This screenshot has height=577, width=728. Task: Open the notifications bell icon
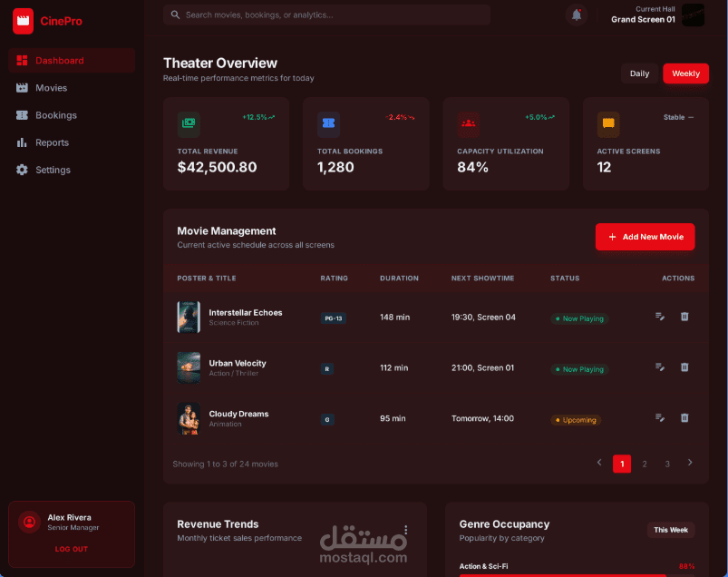(577, 15)
